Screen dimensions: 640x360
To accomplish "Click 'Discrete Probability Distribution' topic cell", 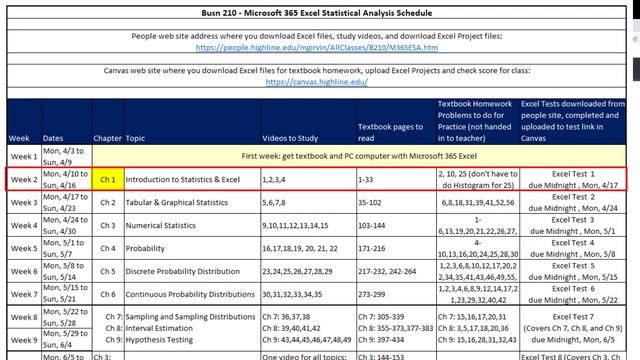I will 192,271.
